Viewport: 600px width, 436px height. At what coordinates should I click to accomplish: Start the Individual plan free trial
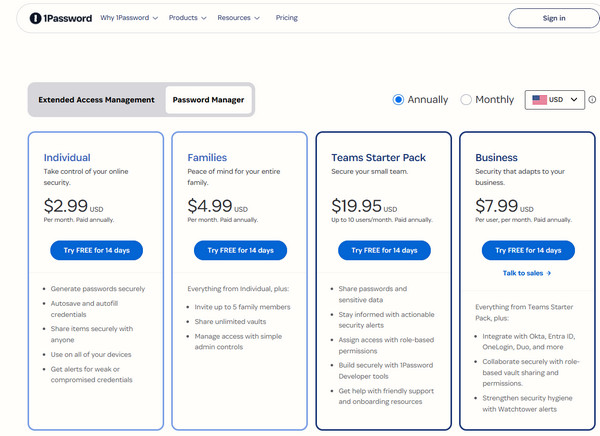click(x=96, y=250)
